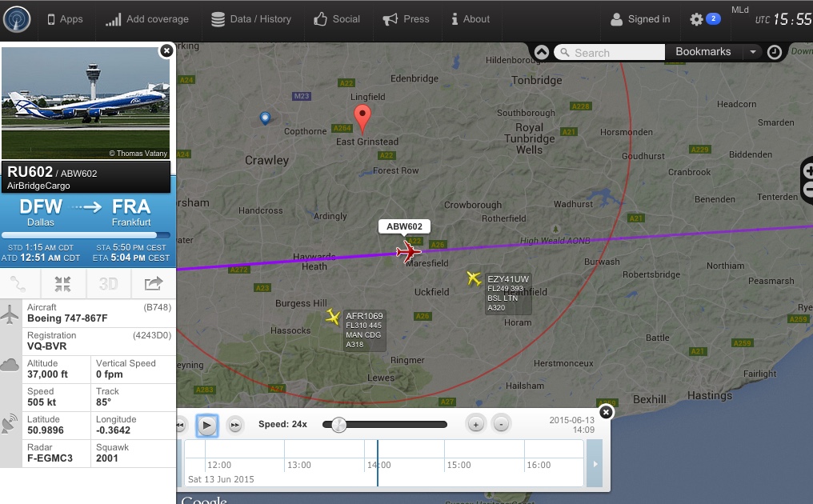Click the UTC clock display
Screen dimensions: 813x504
click(783, 19)
